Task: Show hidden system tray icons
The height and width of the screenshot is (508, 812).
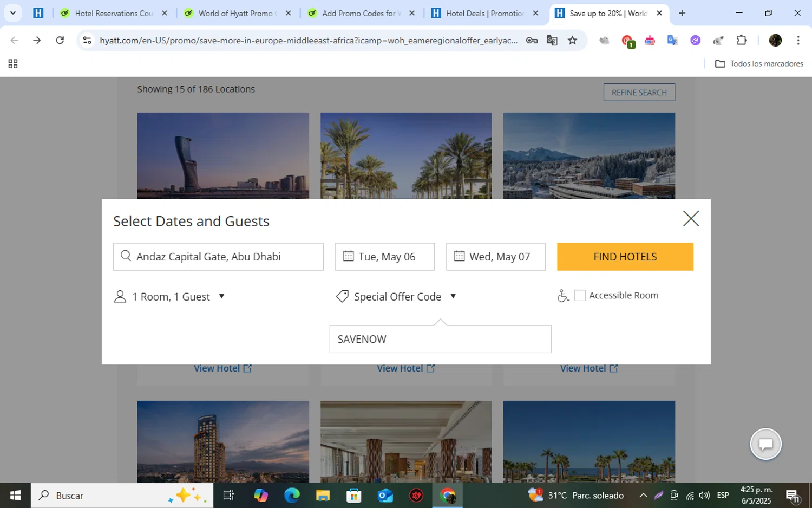Action: pyautogui.click(x=643, y=496)
